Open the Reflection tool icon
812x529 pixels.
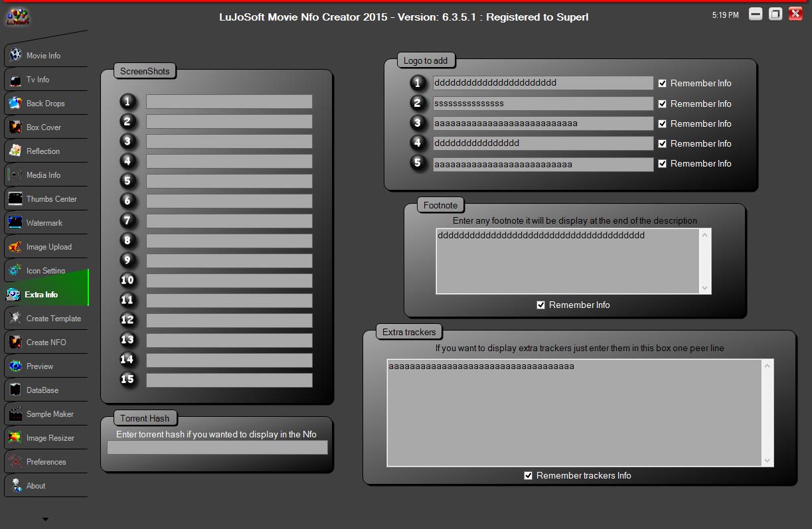(x=15, y=151)
